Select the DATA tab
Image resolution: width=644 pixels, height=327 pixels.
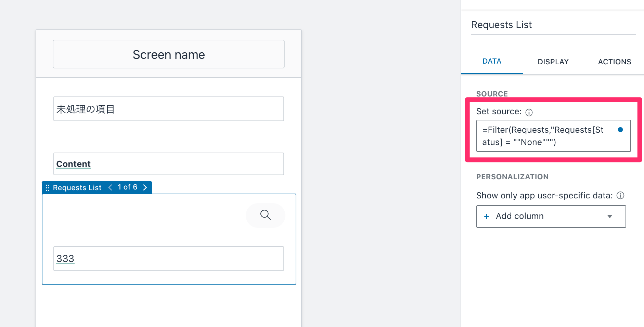(492, 61)
